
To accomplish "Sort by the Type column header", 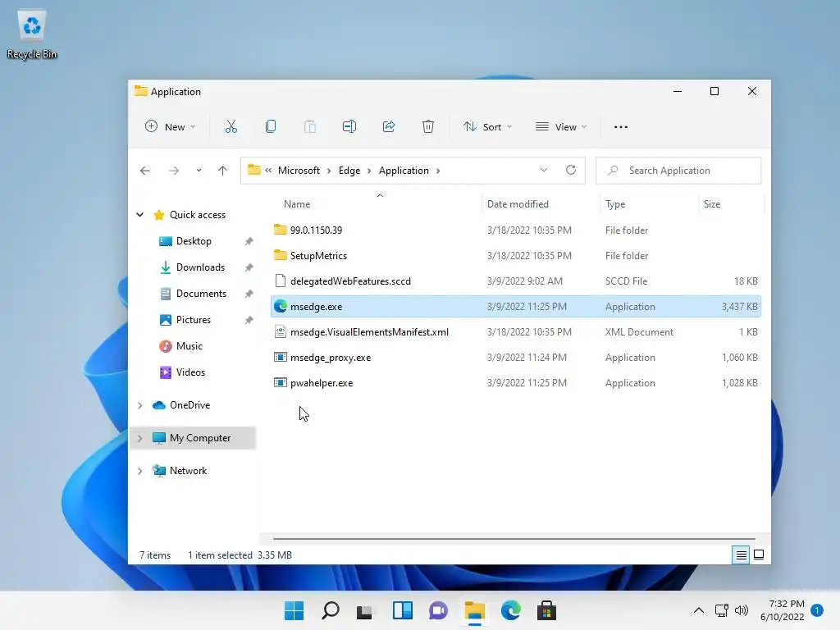I will coord(615,204).
